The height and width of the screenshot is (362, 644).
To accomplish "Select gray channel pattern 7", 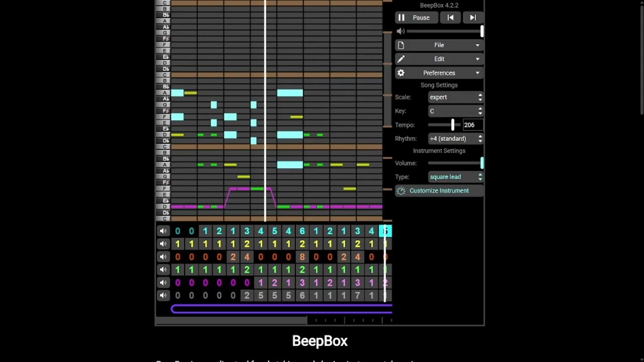I will click(358, 296).
